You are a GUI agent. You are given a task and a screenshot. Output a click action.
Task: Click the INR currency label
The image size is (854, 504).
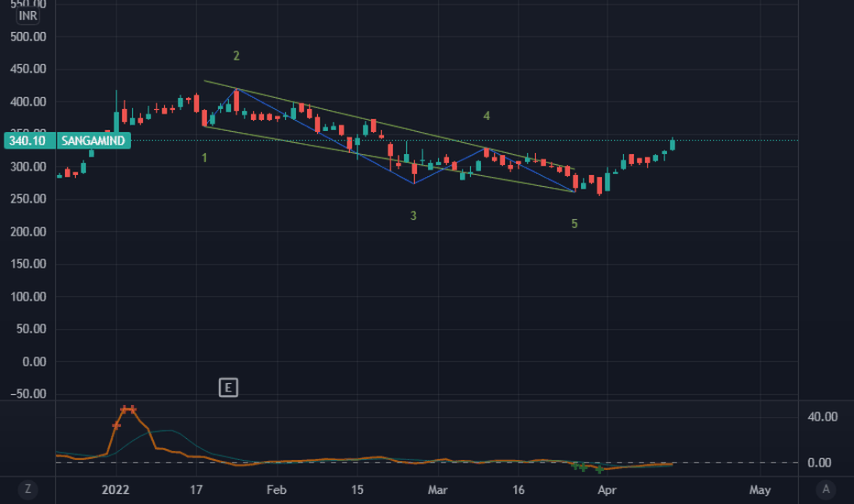pos(27,16)
